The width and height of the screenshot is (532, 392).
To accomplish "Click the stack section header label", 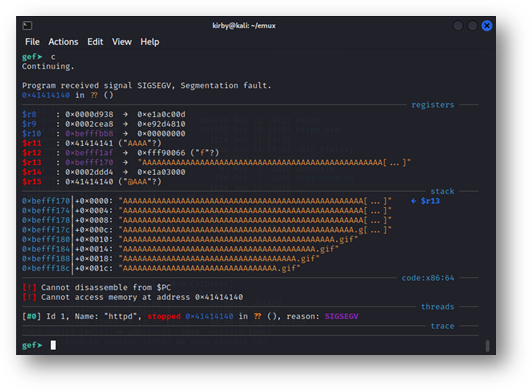I will coord(442,191).
